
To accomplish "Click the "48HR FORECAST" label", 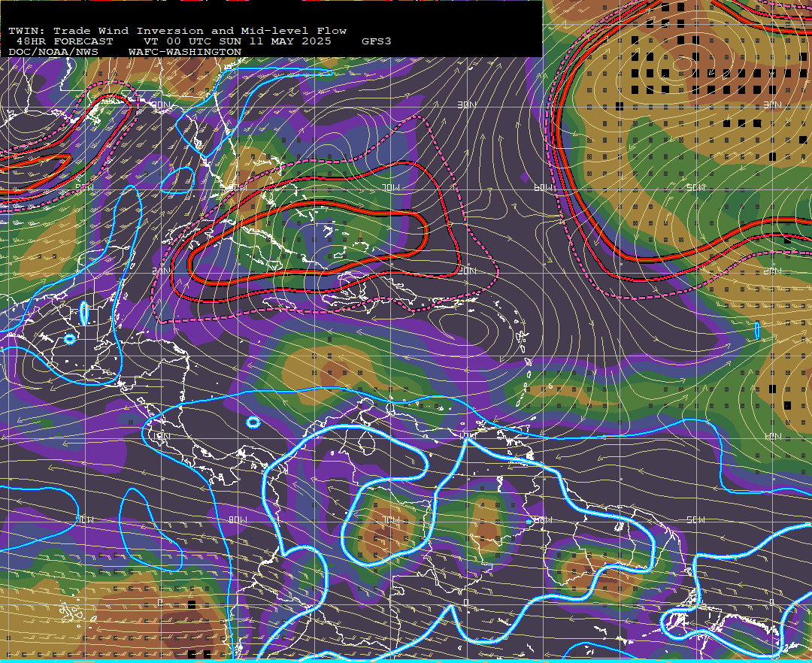I will [x=65, y=41].
